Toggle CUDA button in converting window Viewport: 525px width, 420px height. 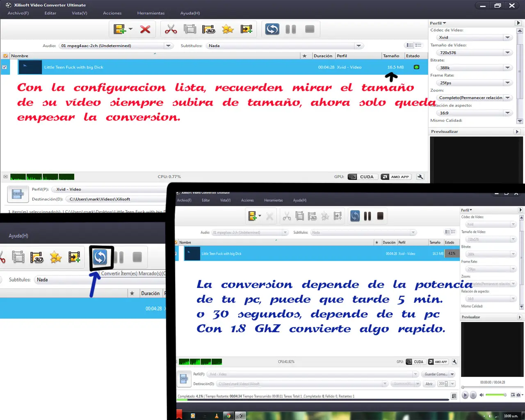tap(415, 362)
